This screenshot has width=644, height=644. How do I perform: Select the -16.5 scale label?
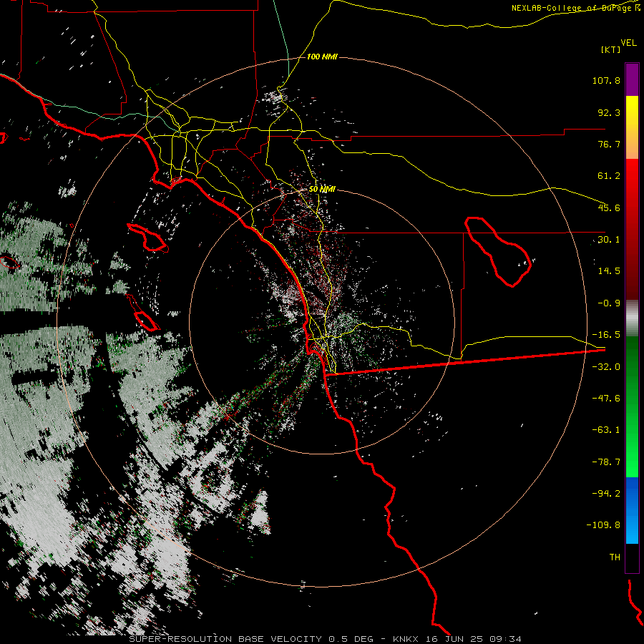(x=606, y=335)
